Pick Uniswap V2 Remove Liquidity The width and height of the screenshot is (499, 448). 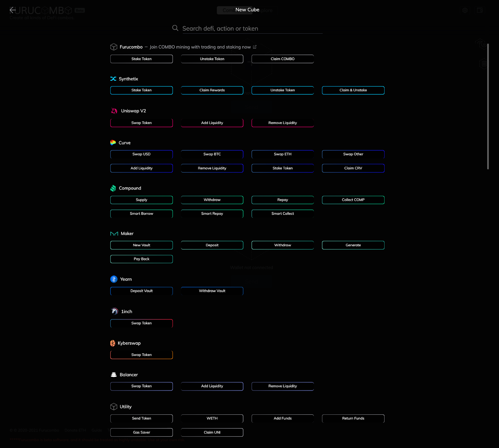tap(283, 123)
